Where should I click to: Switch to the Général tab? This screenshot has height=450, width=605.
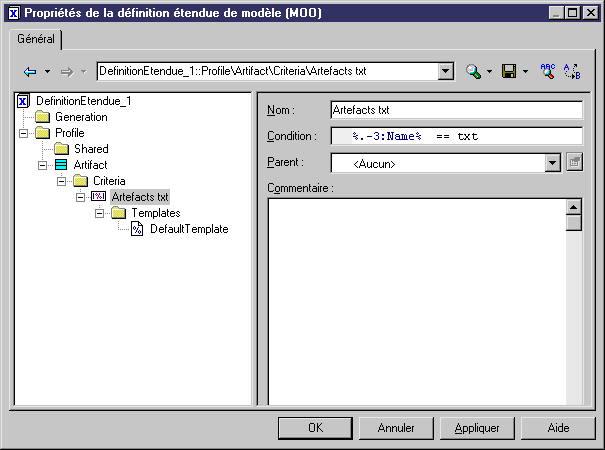pos(36,38)
